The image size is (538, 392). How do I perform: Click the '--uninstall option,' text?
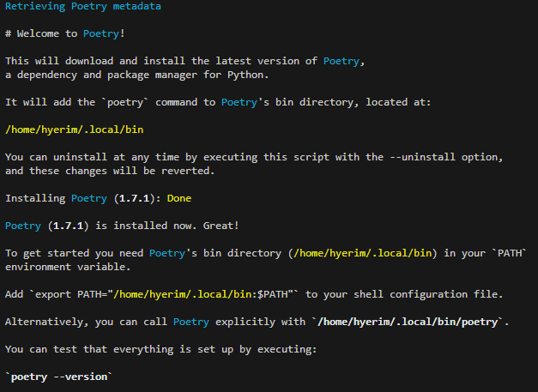pos(446,157)
